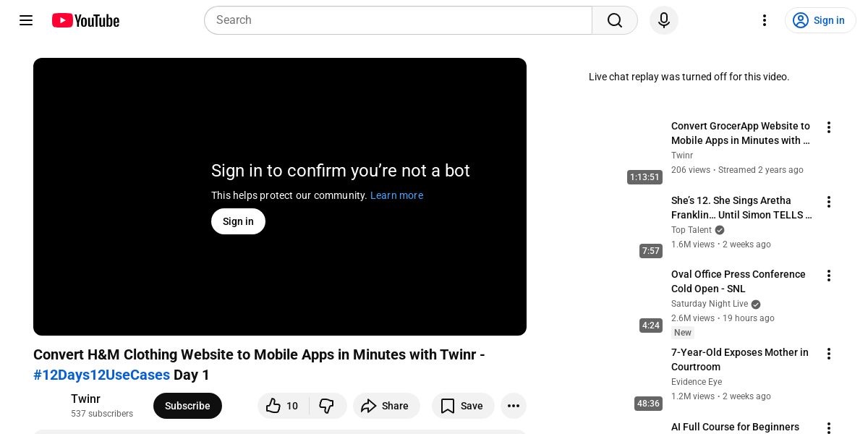Save the video to a playlist
868x434 pixels.
[x=463, y=406]
